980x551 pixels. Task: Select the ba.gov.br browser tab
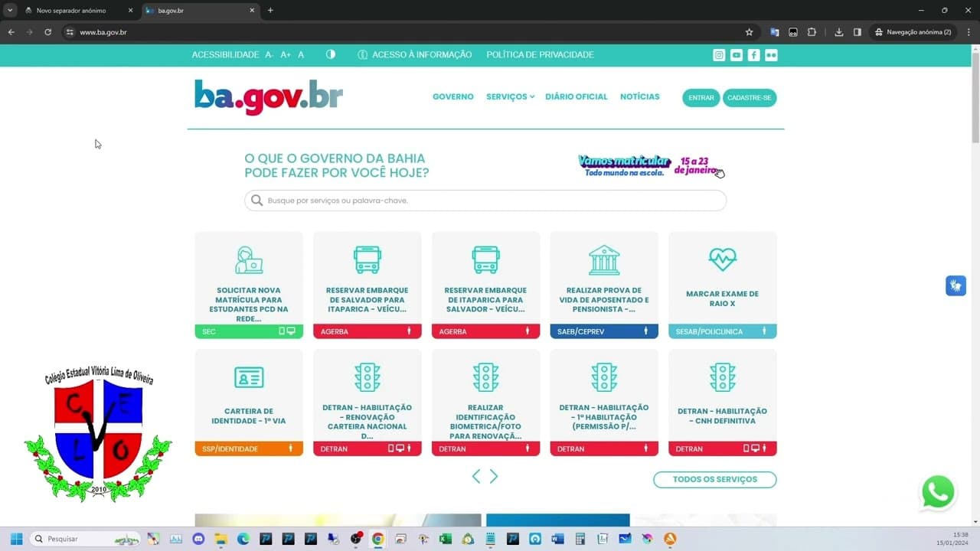click(201, 11)
